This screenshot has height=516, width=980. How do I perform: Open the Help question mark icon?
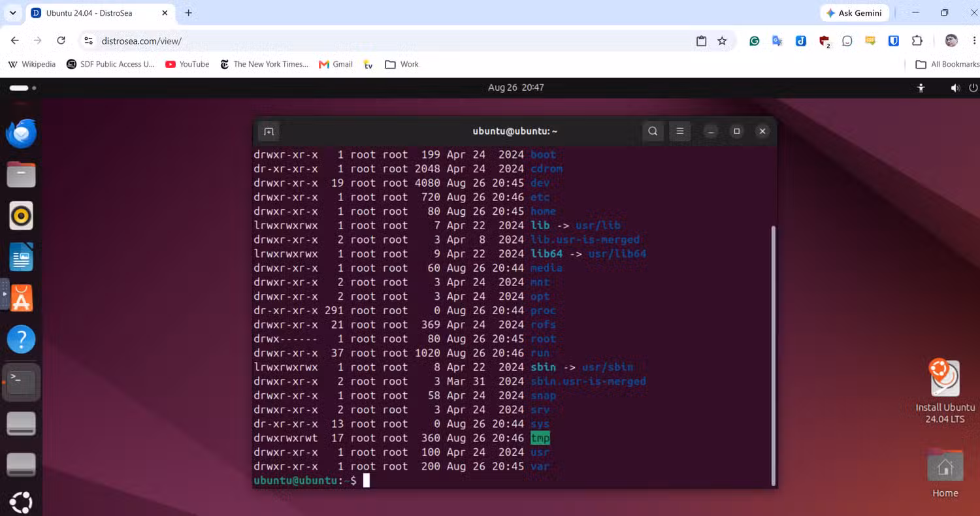(x=21, y=340)
